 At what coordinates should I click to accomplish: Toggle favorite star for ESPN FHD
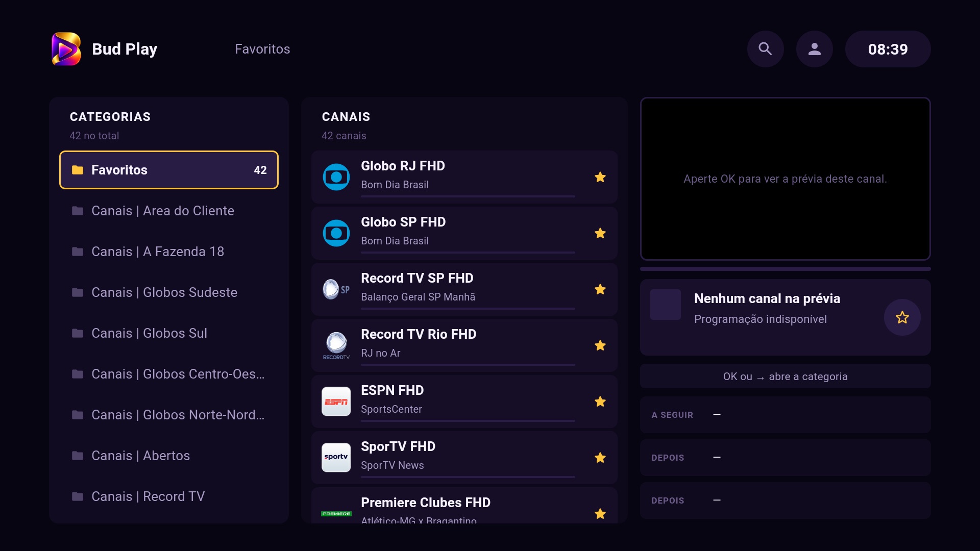(x=600, y=402)
